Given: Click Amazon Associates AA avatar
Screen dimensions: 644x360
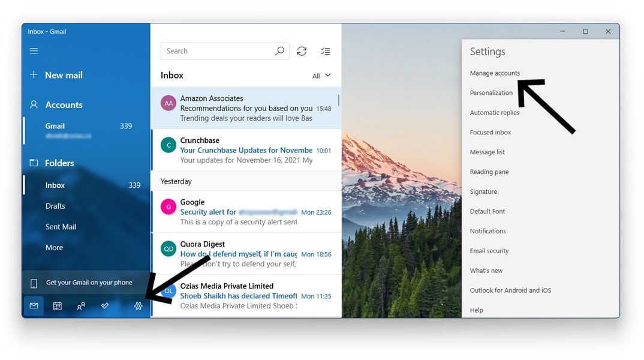Looking at the screenshot, I should [168, 104].
